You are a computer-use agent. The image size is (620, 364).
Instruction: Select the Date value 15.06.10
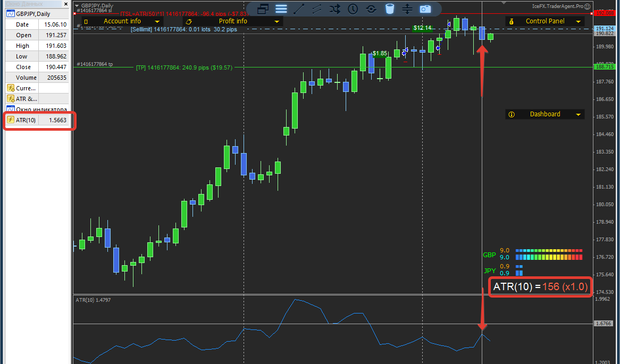55,24
